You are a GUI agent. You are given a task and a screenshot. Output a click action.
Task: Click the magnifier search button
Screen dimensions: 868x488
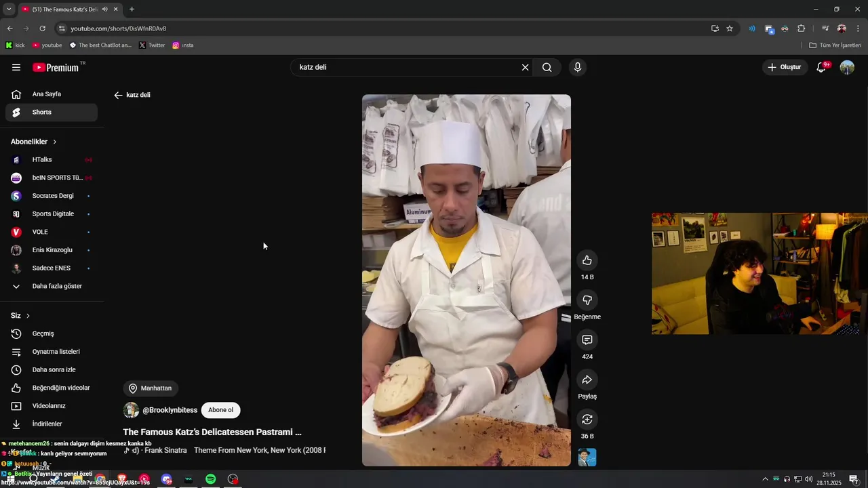[x=547, y=67]
